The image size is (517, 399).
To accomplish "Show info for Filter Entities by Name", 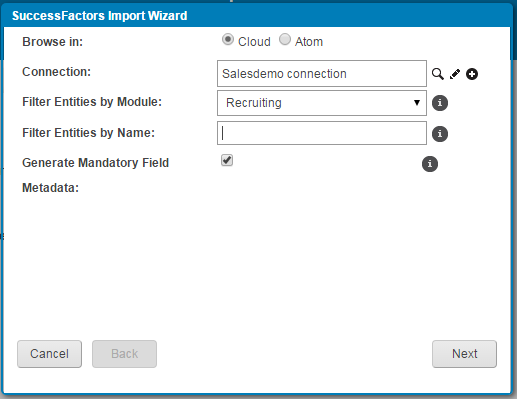I will [x=440, y=134].
